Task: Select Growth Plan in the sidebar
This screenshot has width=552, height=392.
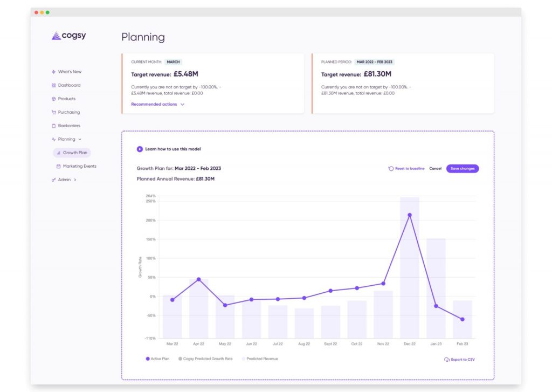Action: point(74,153)
